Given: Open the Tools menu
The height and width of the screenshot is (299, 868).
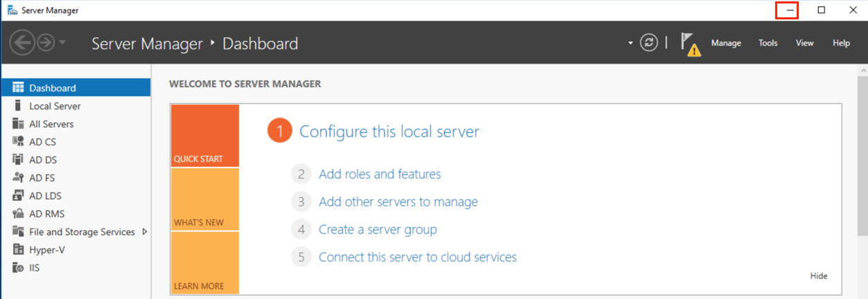Looking at the screenshot, I should pos(768,43).
